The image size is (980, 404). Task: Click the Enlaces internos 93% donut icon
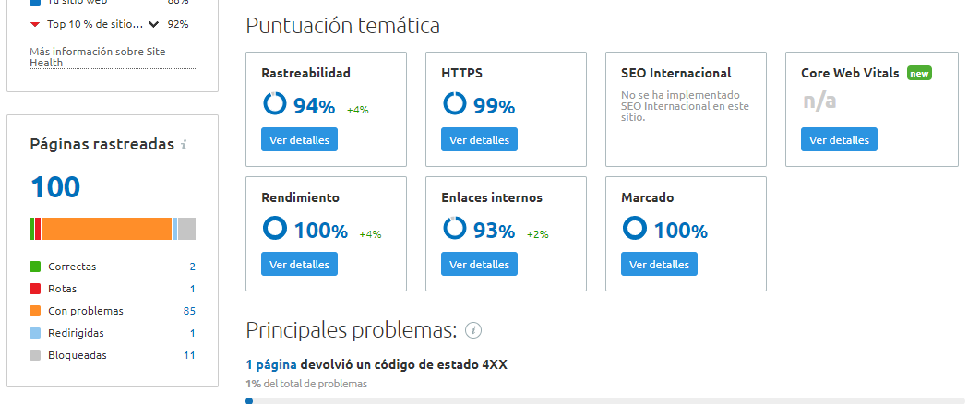click(x=454, y=228)
